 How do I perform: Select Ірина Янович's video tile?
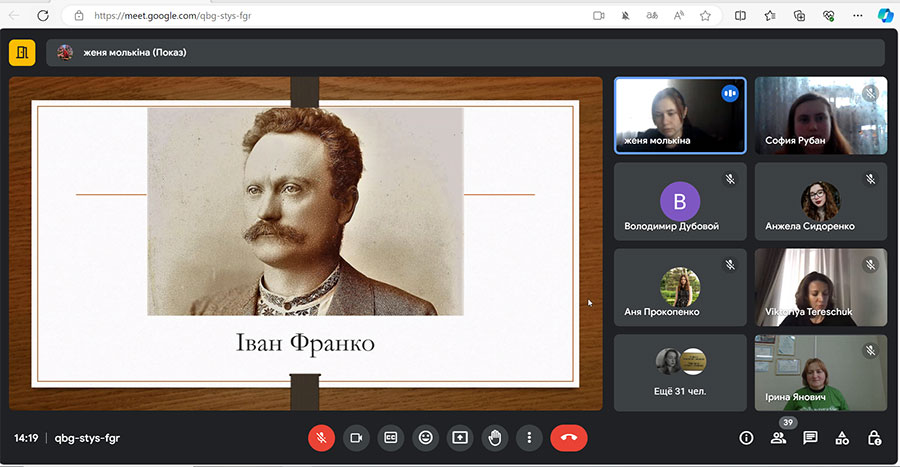pos(820,372)
